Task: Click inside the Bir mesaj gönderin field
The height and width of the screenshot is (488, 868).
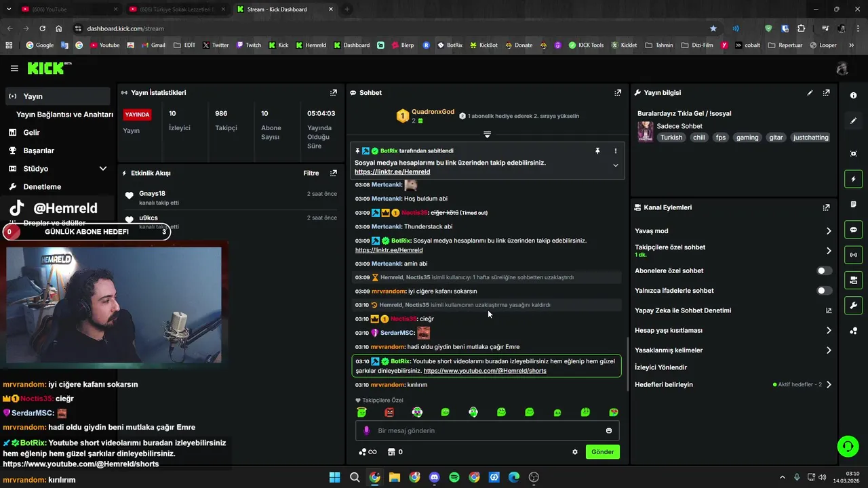Action: 487,431
